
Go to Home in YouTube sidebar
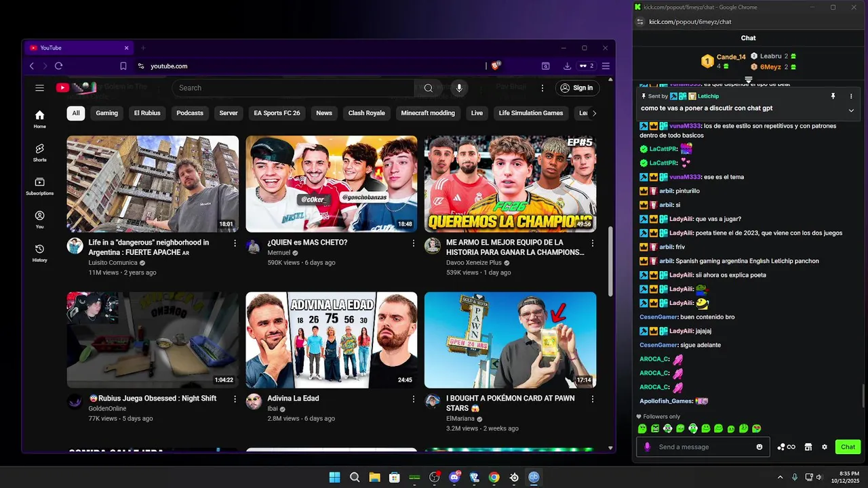click(40, 119)
